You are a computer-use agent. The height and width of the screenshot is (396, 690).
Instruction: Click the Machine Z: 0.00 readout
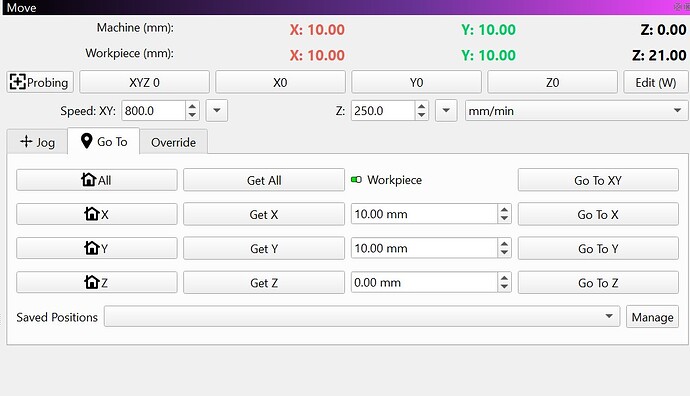point(663,29)
